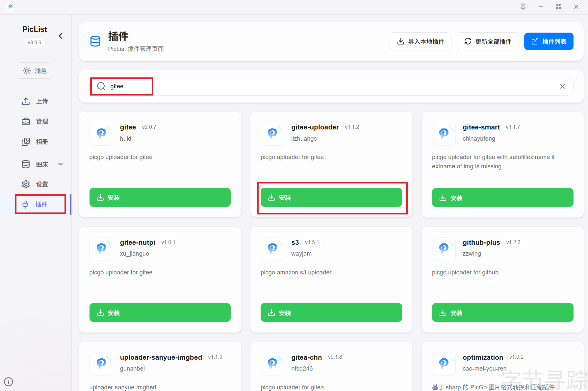Click the database icon beside 插件 header
The width and height of the screenshot is (588, 391).
[x=95, y=41]
